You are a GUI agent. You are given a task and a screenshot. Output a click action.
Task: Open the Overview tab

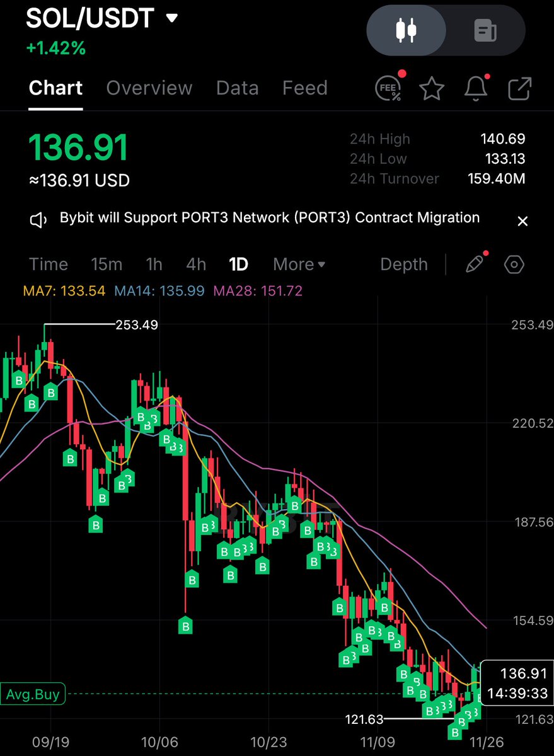tap(149, 88)
